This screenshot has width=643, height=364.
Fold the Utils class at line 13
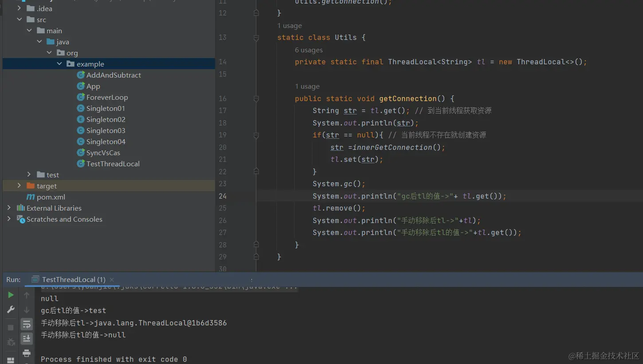pyautogui.click(x=256, y=38)
